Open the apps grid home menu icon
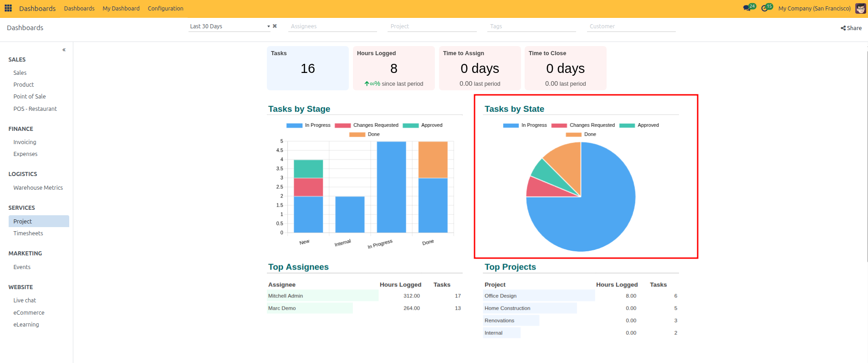868x363 pixels. [8, 8]
